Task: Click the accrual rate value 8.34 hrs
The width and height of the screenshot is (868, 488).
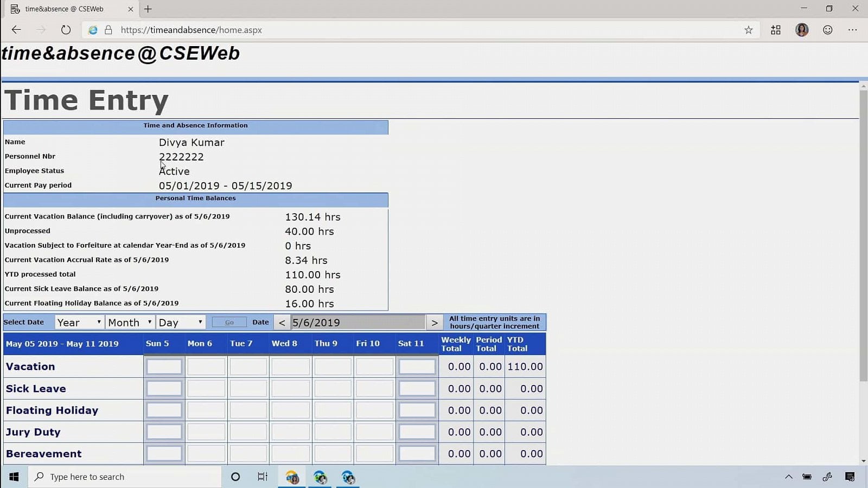Action: pyautogui.click(x=306, y=260)
